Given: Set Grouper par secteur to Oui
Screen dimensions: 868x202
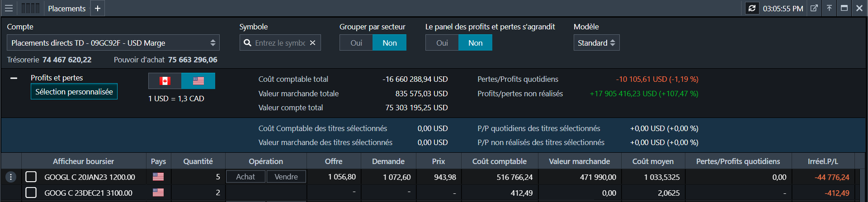Looking at the screenshot, I should coord(356,43).
